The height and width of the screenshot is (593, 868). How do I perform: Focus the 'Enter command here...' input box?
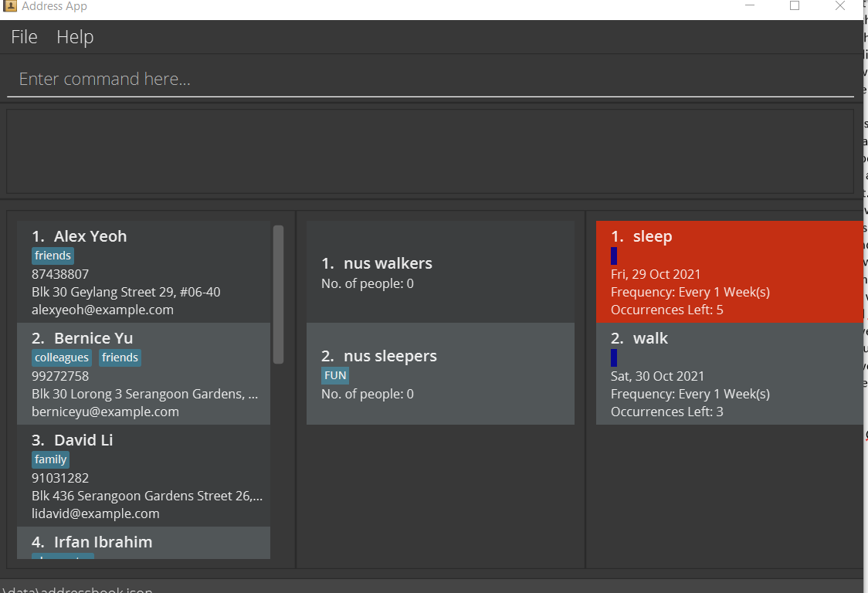[430, 80]
